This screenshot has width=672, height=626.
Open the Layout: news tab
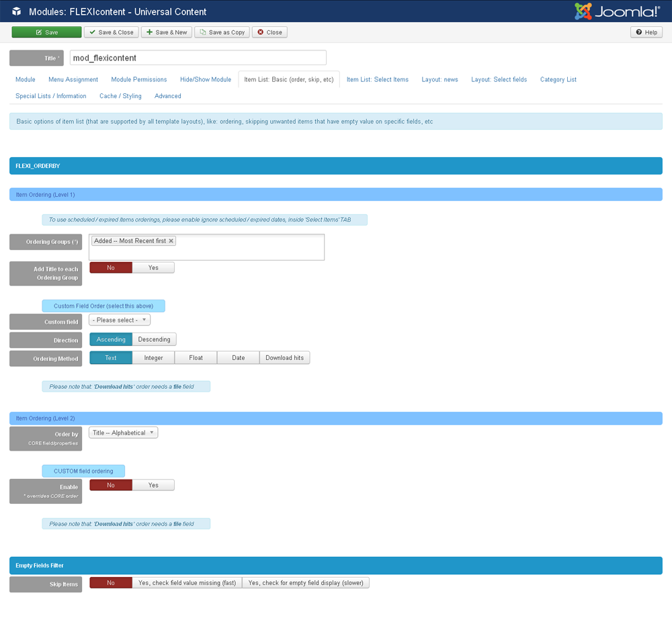439,79
